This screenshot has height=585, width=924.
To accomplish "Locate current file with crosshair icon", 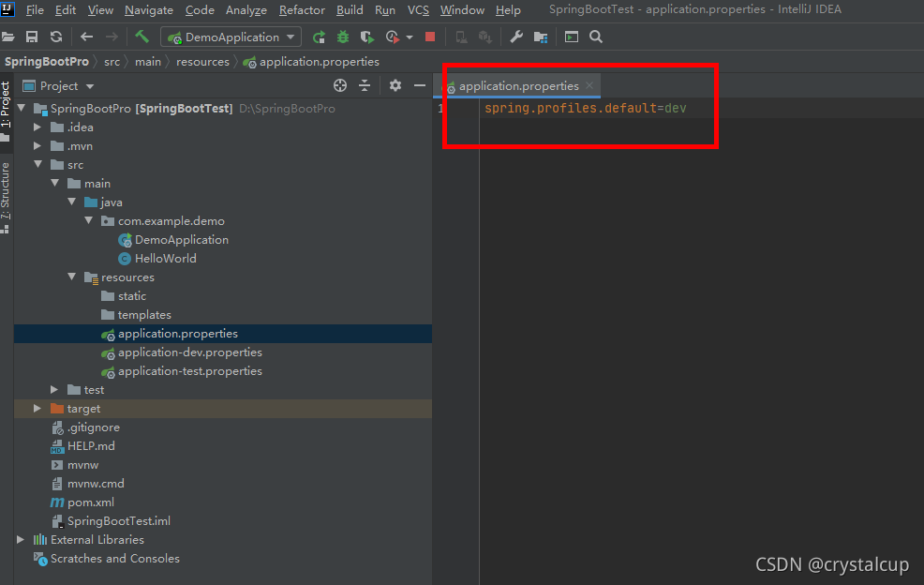I will 340,85.
